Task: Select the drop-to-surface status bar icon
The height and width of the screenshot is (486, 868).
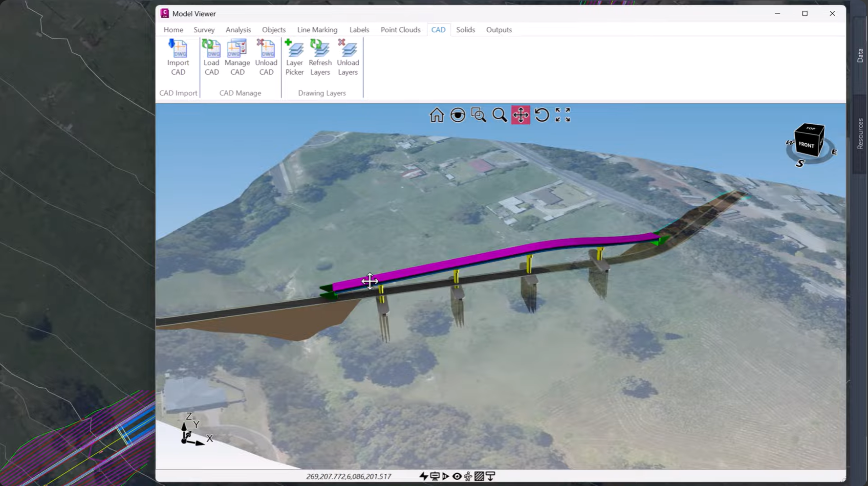Action: [491, 476]
